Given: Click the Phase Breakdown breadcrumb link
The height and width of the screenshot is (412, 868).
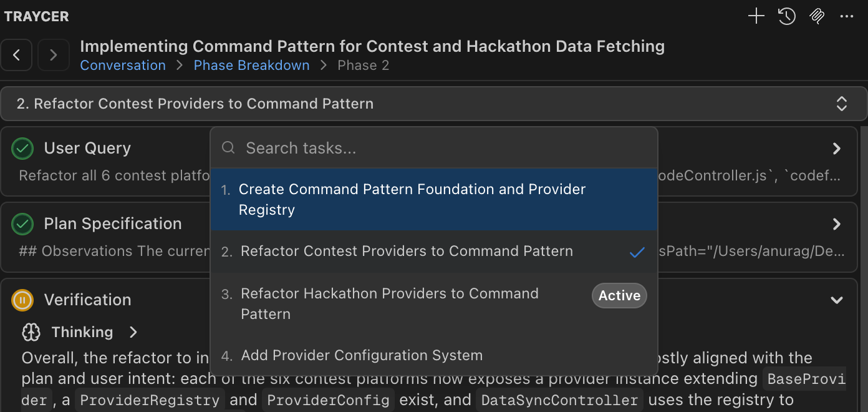Looking at the screenshot, I should pos(251,66).
